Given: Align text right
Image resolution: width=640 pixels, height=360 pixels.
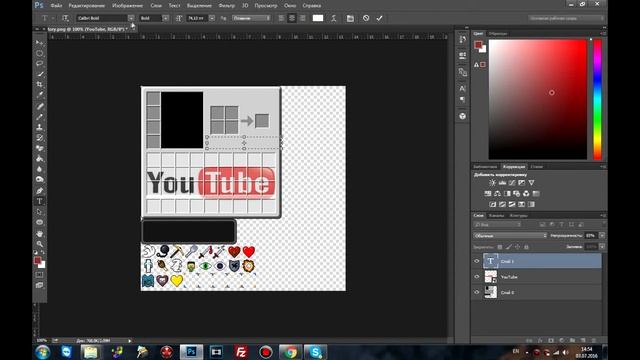Looking at the screenshot, I should 302,18.
